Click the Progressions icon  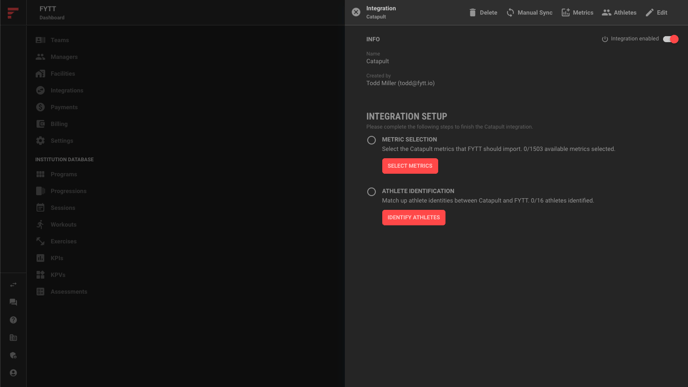click(x=40, y=191)
